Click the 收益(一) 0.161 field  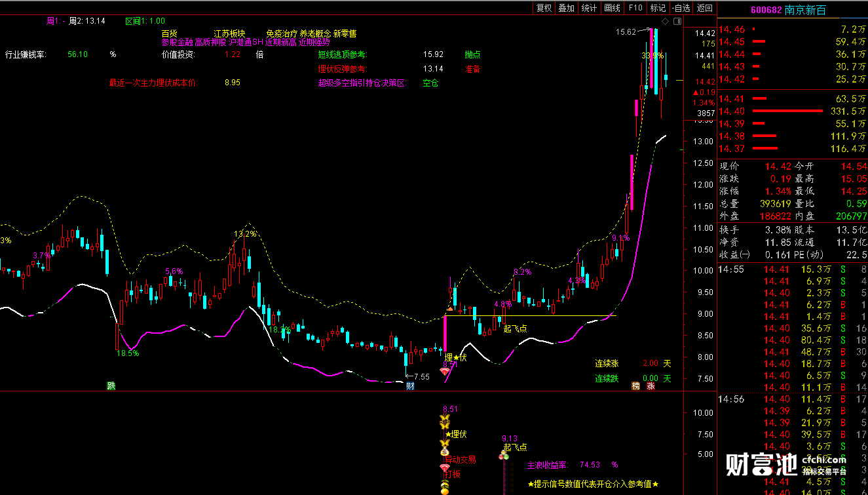click(x=755, y=254)
